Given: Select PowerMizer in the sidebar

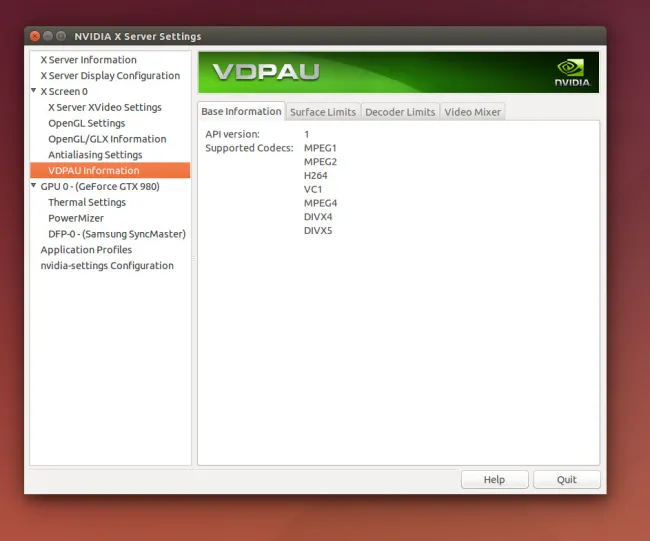Looking at the screenshot, I should (76, 218).
